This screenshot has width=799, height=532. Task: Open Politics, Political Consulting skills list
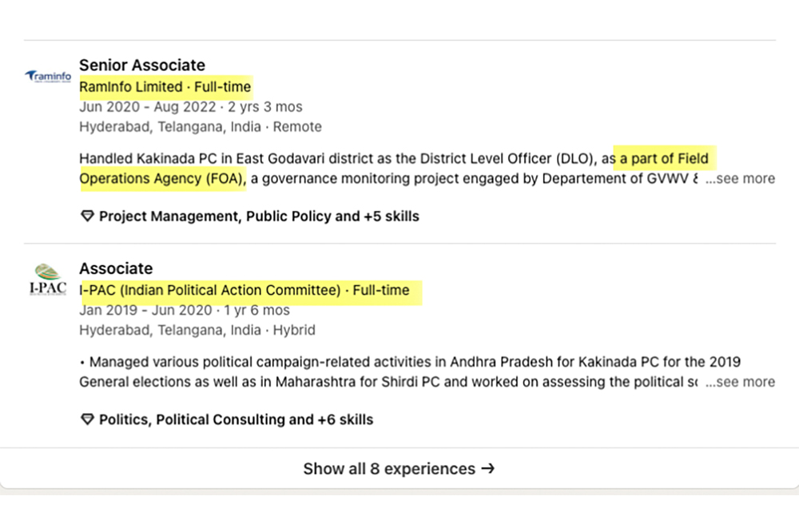[236, 419]
